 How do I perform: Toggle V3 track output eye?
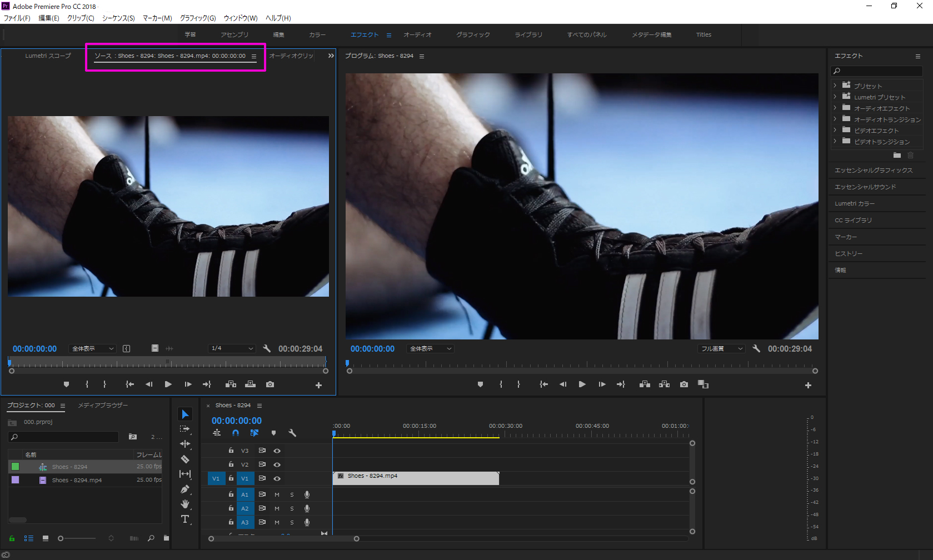pyautogui.click(x=277, y=451)
